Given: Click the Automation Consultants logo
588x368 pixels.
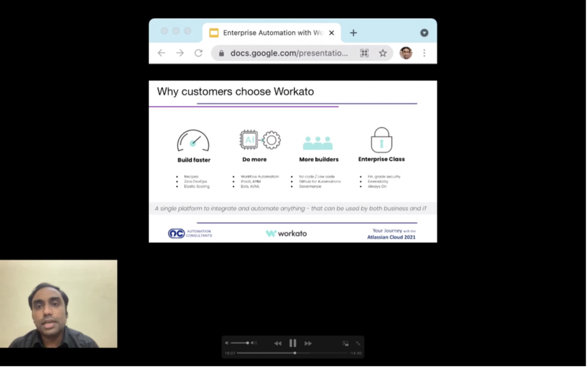Looking at the screenshot, I should tap(190, 234).
